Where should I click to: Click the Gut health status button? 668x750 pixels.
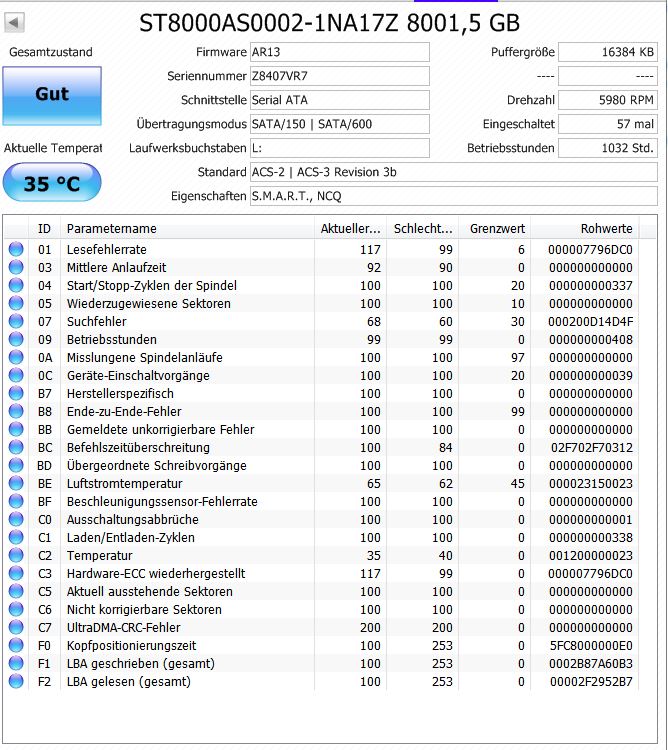point(52,96)
